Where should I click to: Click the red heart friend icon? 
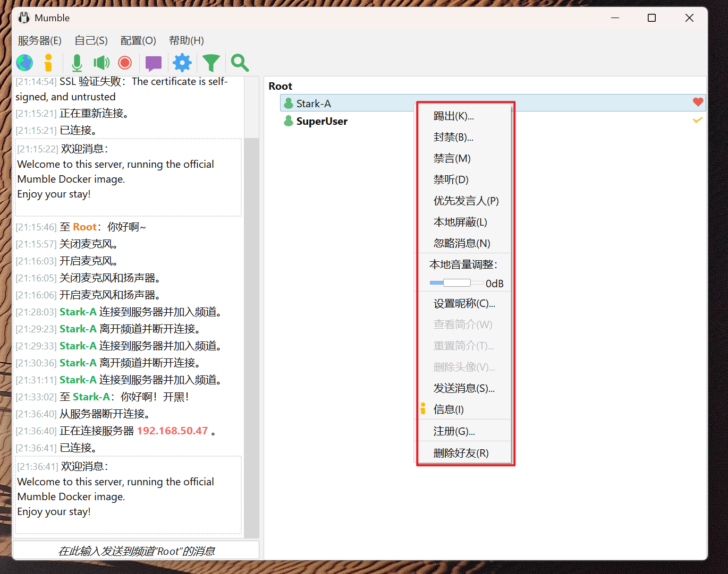698,102
